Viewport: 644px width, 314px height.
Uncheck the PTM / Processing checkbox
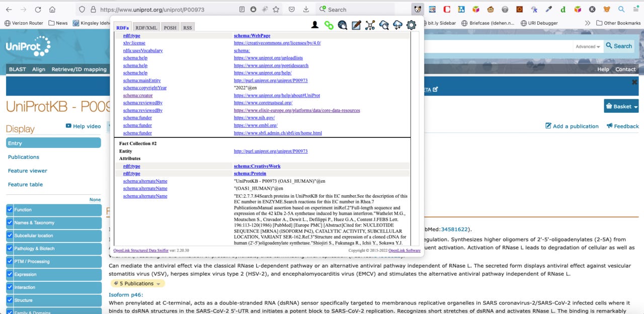click(10, 262)
